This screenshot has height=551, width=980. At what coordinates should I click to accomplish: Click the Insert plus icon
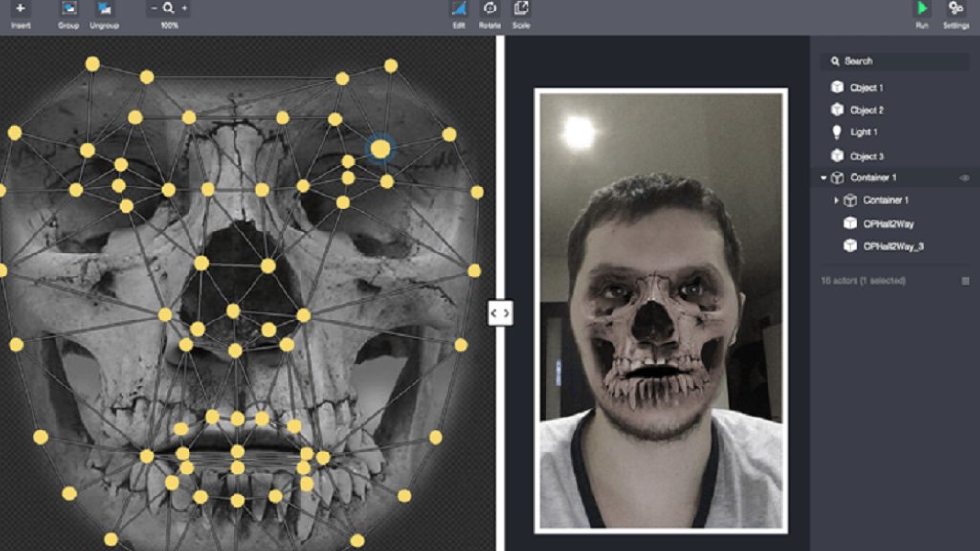pyautogui.click(x=20, y=9)
